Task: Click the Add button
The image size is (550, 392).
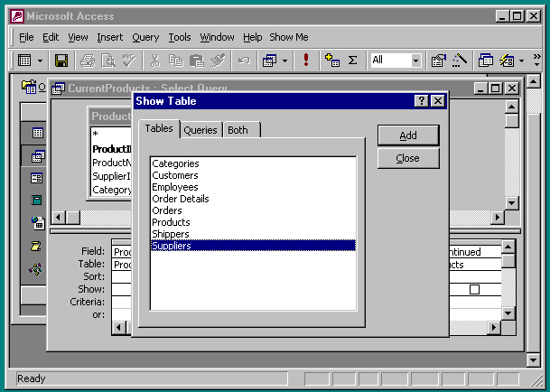Action: coord(407,135)
